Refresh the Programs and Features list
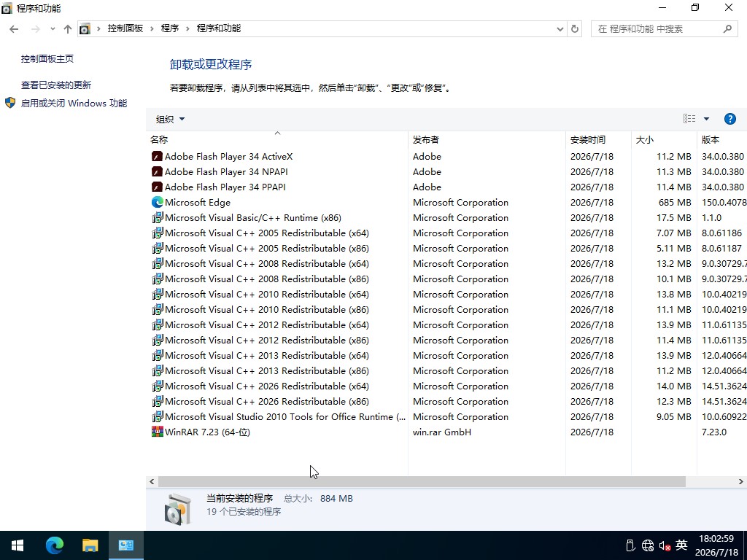The image size is (747, 560). click(x=575, y=29)
